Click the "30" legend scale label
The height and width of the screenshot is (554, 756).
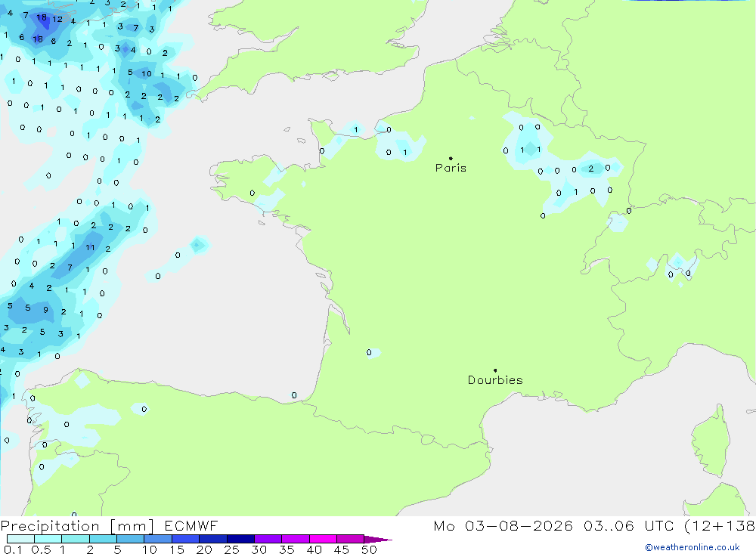click(259, 549)
